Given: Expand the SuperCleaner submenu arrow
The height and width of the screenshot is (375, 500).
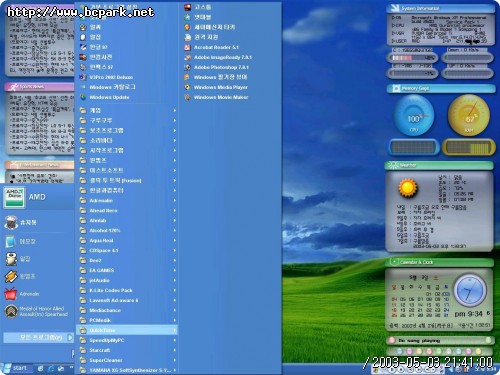Looking at the screenshot, I should tap(175, 360).
